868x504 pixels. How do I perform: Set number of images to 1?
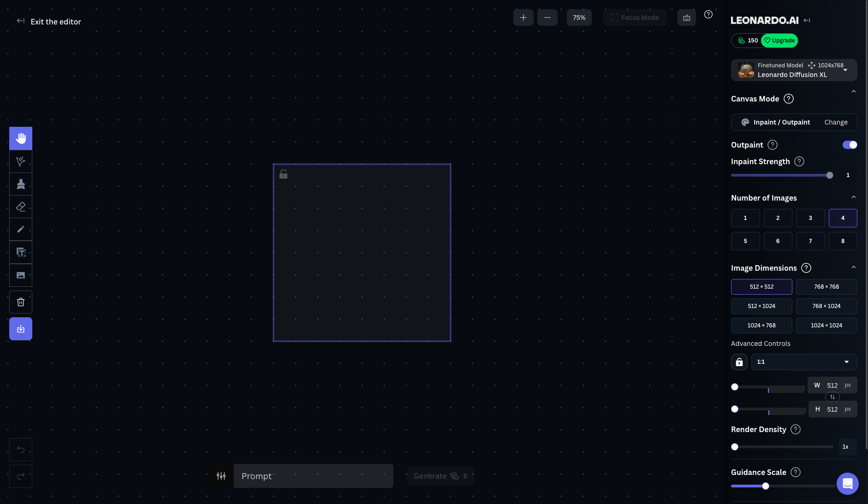tap(745, 218)
